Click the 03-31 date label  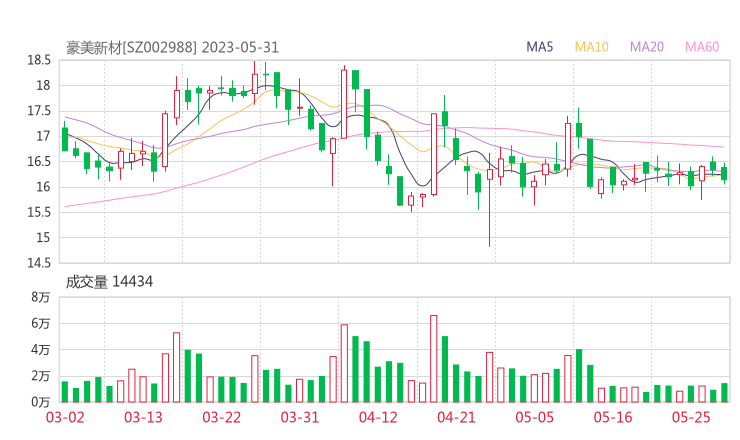(300, 417)
